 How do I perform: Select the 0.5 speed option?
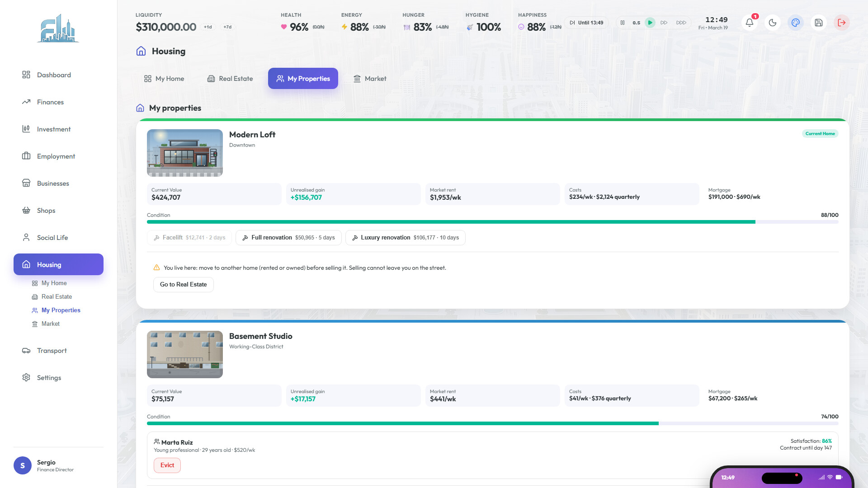[x=636, y=23]
